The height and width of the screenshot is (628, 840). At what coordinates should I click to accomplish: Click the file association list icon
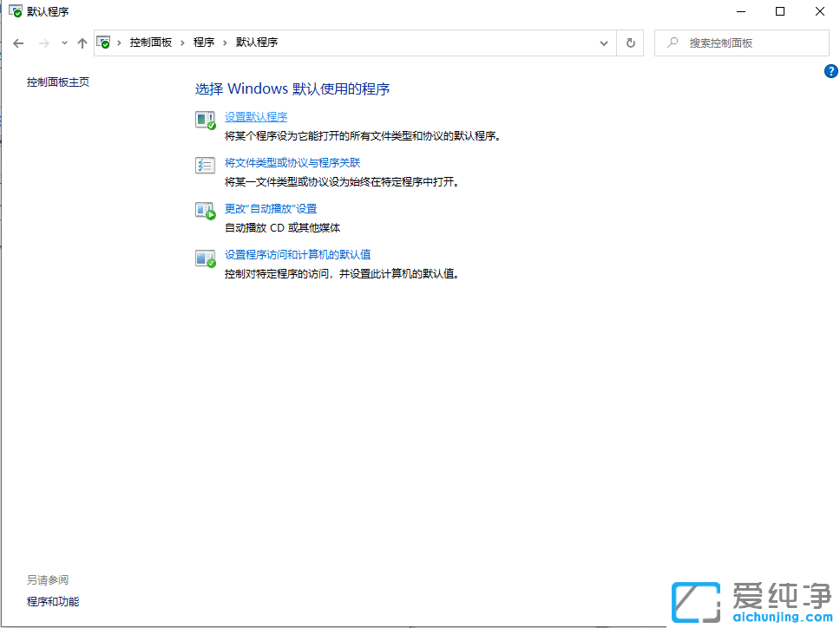(x=205, y=167)
